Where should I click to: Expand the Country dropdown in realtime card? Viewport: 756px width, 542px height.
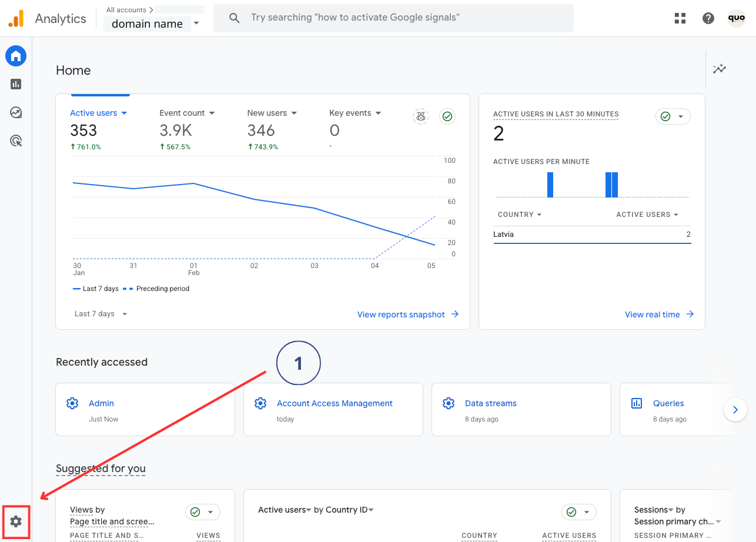pyautogui.click(x=520, y=214)
